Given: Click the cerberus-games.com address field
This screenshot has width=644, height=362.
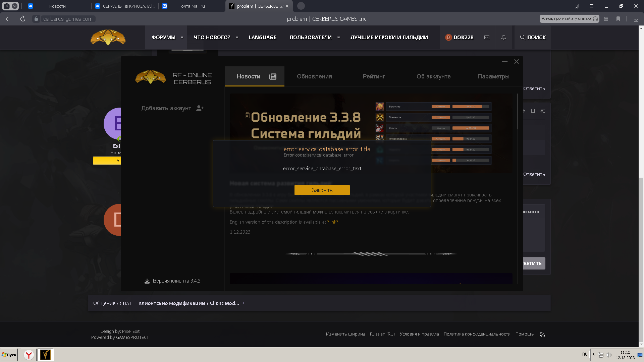Looking at the screenshot, I should point(68,19).
